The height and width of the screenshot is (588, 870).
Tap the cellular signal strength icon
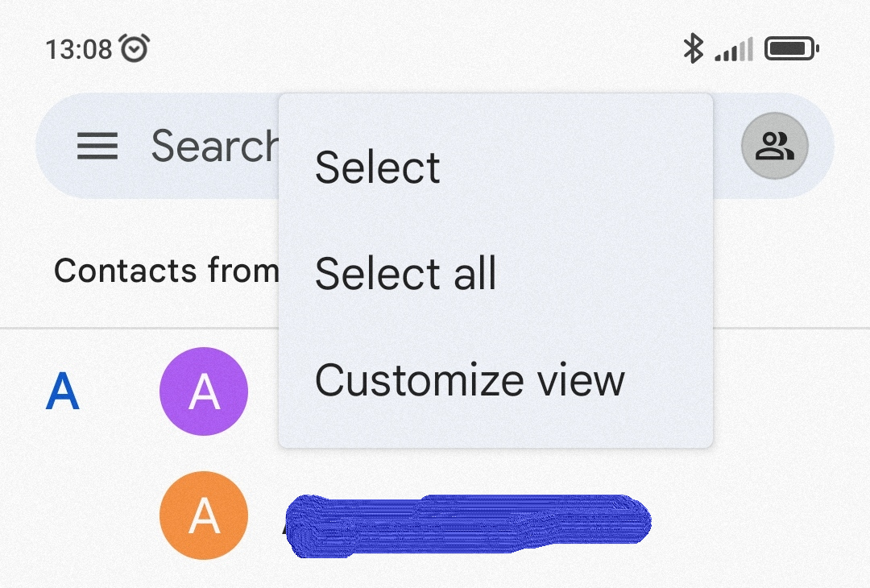click(733, 50)
